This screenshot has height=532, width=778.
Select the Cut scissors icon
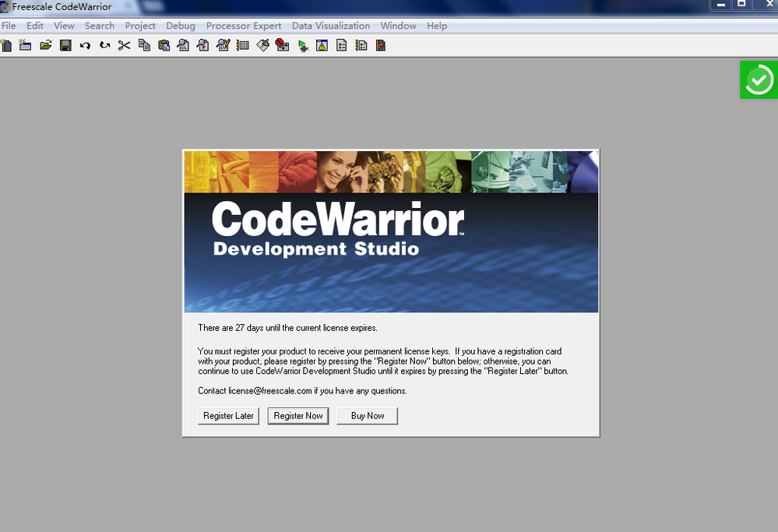(x=123, y=45)
